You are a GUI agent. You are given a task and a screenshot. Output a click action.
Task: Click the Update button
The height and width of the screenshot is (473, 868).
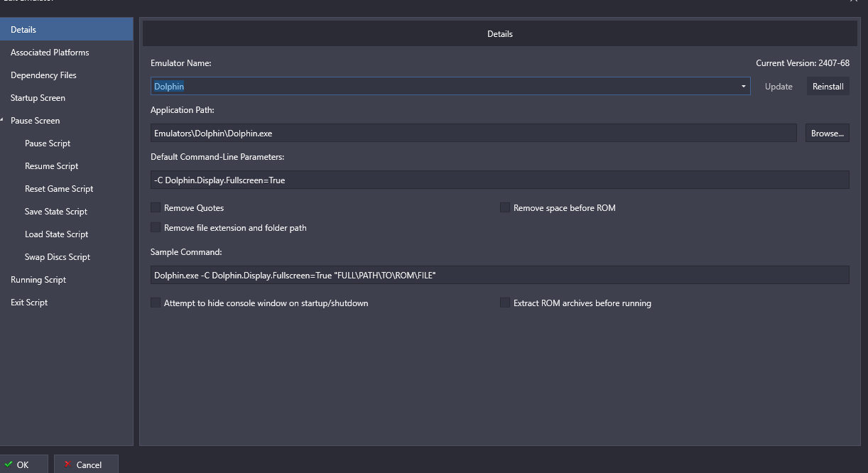coord(779,87)
